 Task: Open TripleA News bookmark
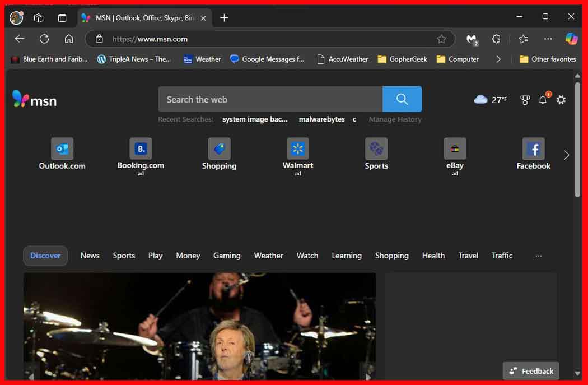click(134, 59)
